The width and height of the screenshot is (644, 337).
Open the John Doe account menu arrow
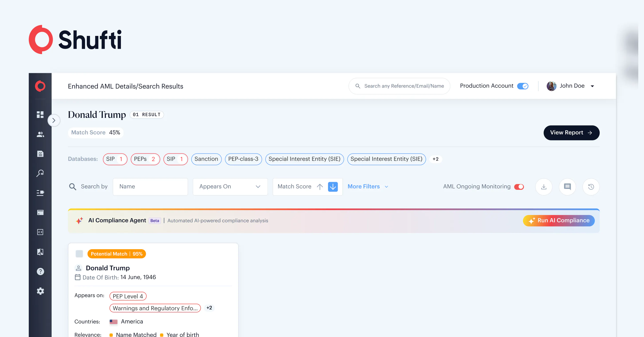tap(592, 86)
